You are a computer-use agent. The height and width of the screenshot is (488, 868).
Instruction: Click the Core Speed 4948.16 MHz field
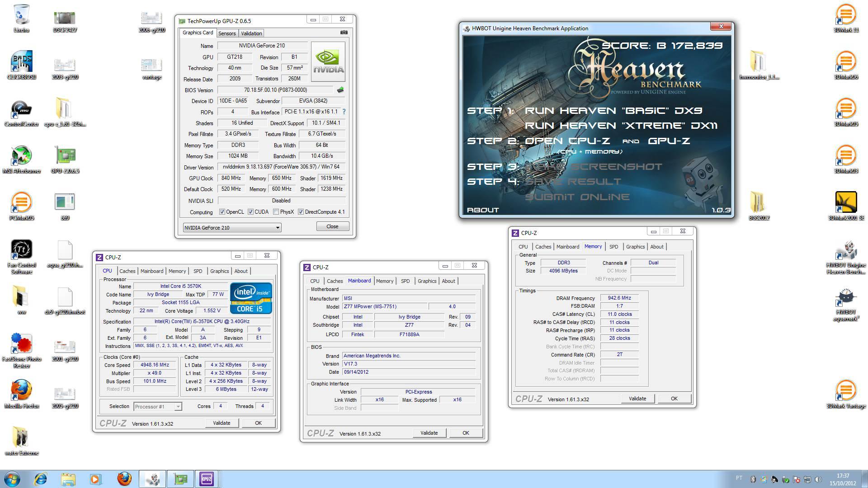pos(155,365)
